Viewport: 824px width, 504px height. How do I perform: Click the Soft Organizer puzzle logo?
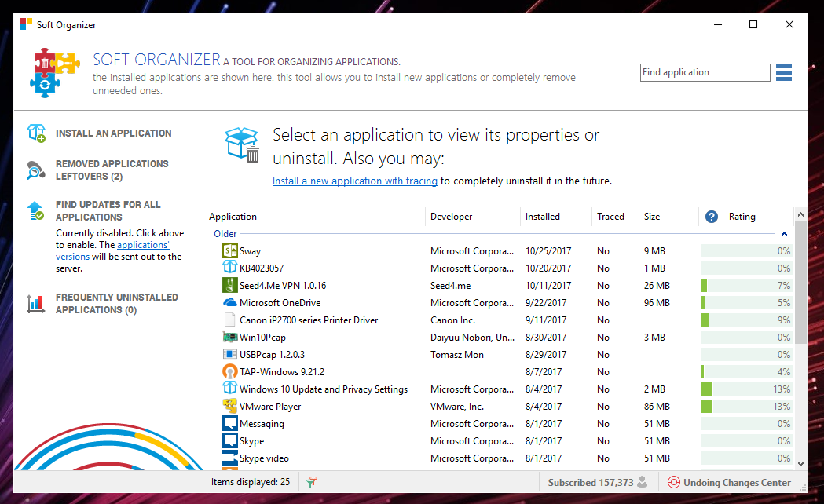(55, 72)
